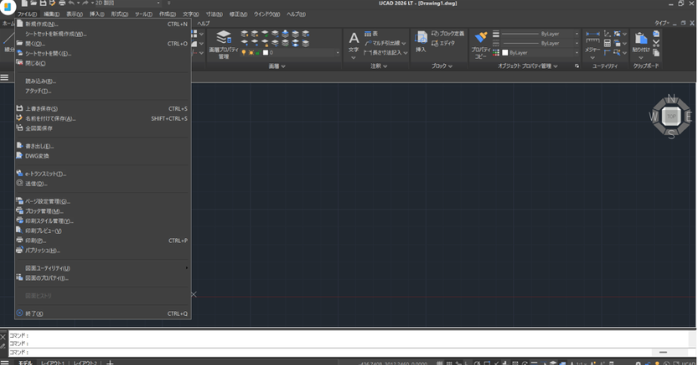Click the Print icon in quick access toolbar
Image resolution: width=698 pixels, height=365 pixels.
[62, 3]
